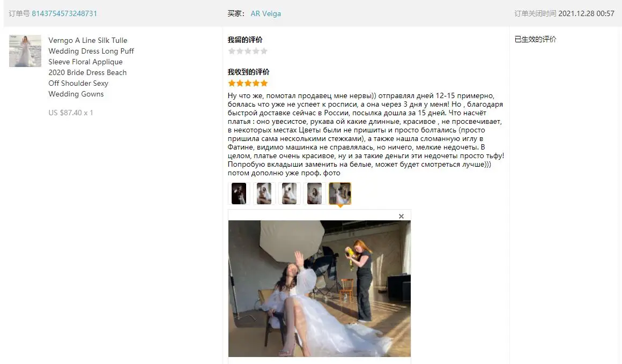Open buyer AR Veiga's profile
Screen dimensions: 622x364
click(265, 13)
